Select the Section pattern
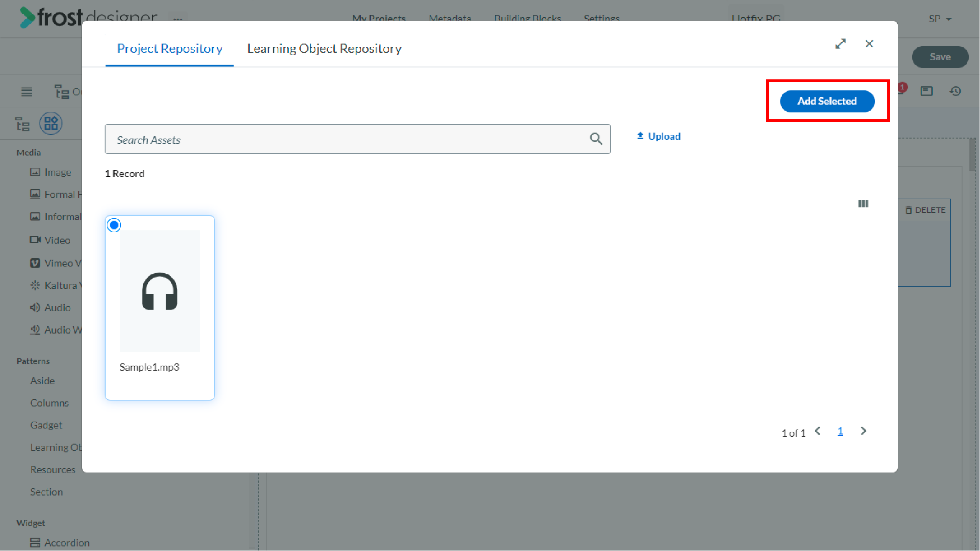 pos(46,492)
